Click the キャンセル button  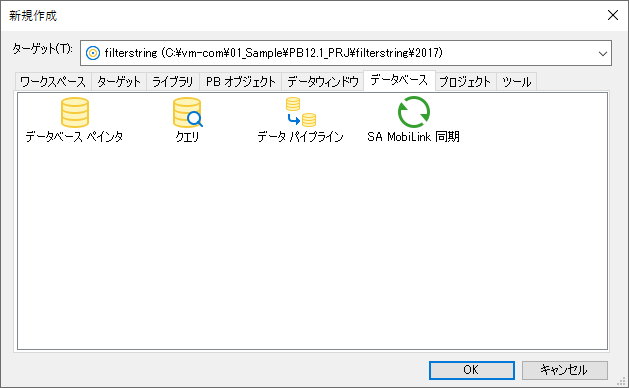point(564,370)
